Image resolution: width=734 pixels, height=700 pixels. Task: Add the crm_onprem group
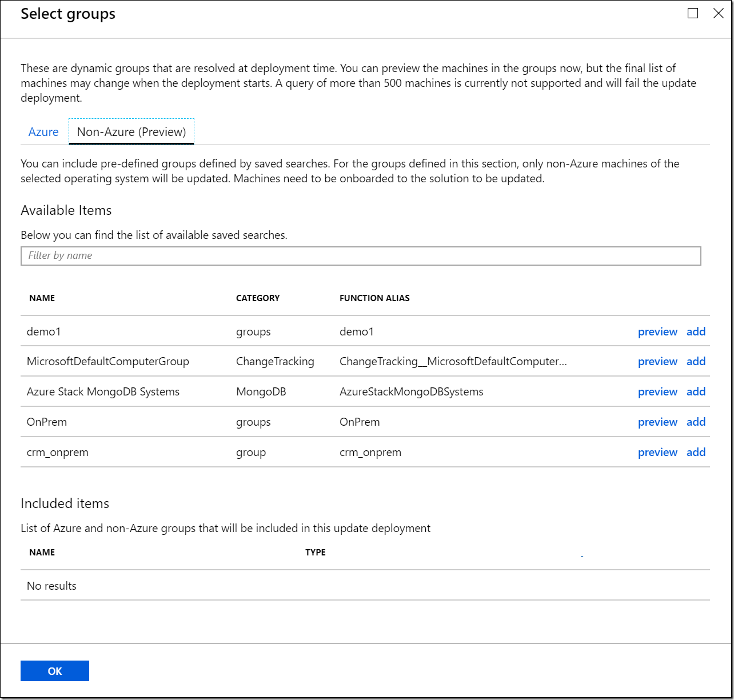696,452
